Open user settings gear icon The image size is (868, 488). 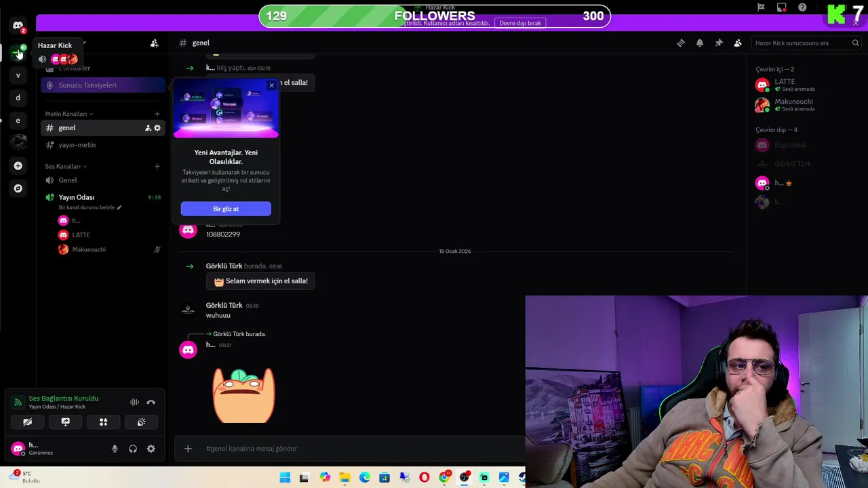(151, 449)
